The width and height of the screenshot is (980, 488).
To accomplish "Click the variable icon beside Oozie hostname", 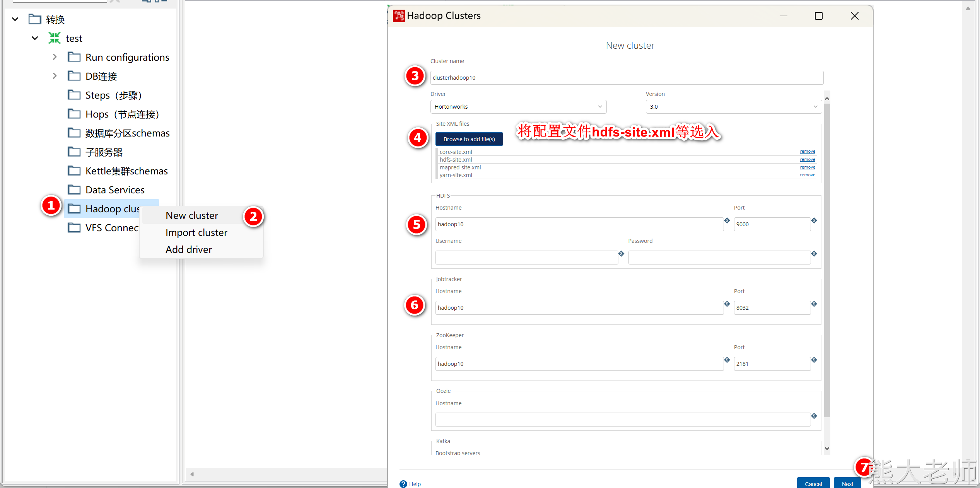I will tap(814, 416).
